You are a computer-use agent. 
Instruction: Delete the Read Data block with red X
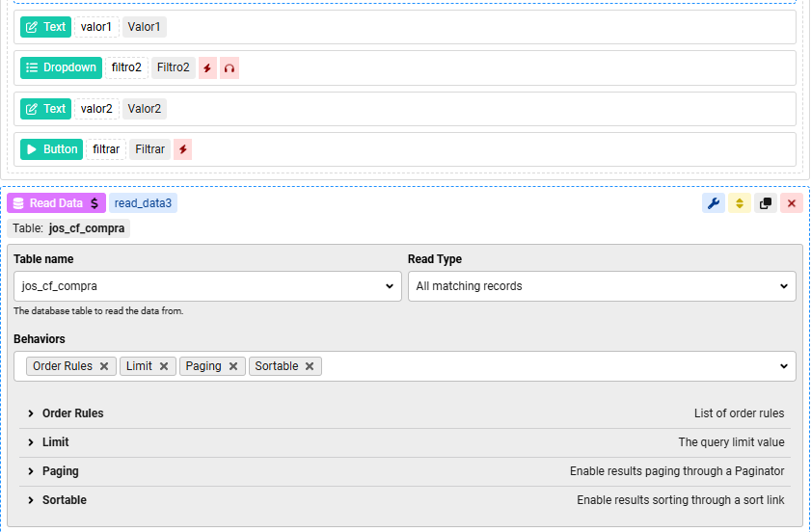792,203
